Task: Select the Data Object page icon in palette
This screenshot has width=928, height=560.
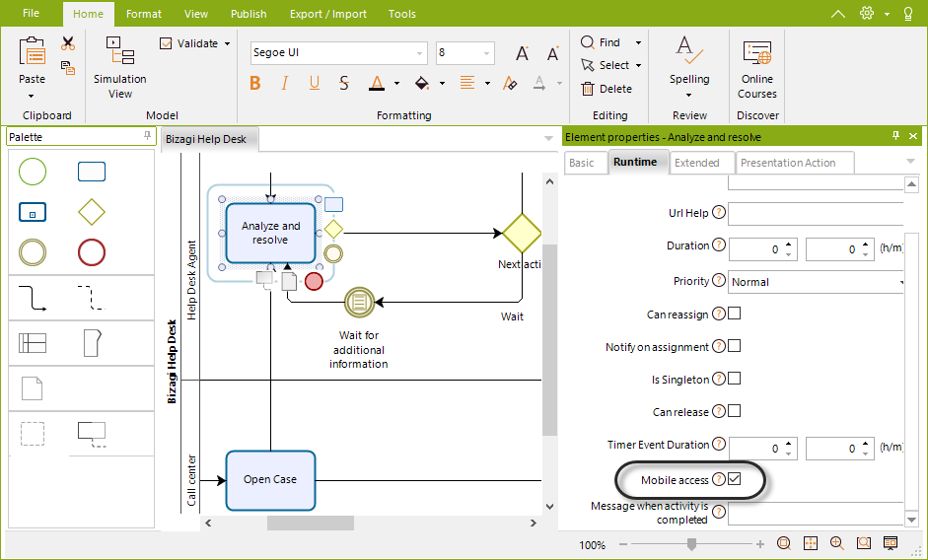Action: pyautogui.click(x=32, y=388)
